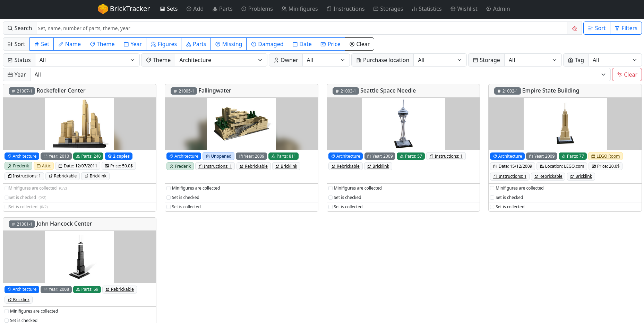Check Fallingwater 'Set is collected' checkbox
644x323 pixels.
coord(169,207)
